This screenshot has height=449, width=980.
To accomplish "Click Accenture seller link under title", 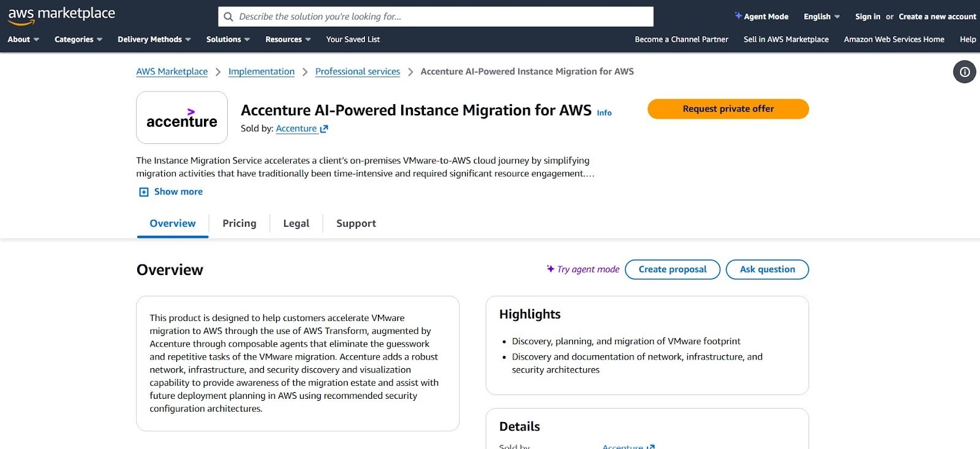I will pyautogui.click(x=302, y=129).
